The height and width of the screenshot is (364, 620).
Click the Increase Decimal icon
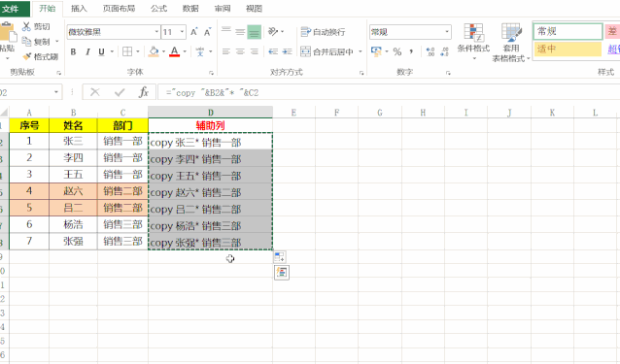[x=431, y=51]
